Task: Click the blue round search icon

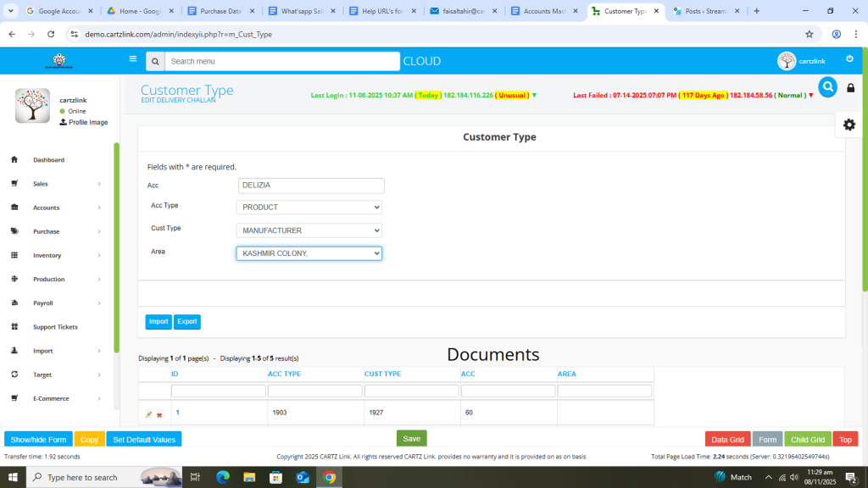Action: click(x=827, y=86)
